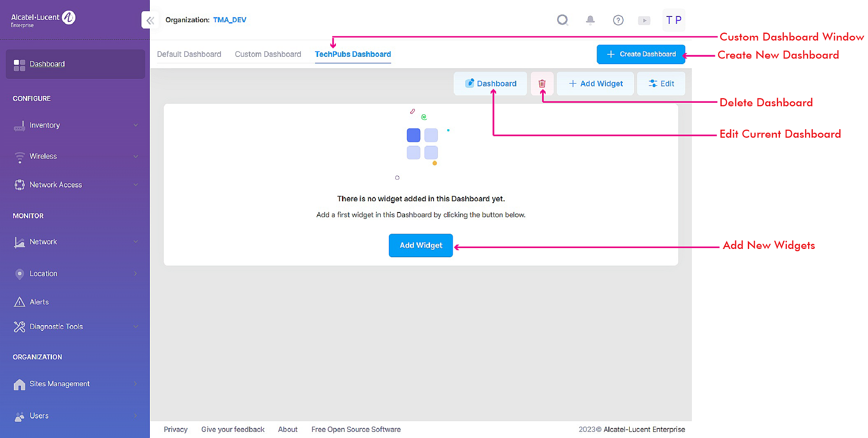Click the video tutorial play icon
868x438 pixels.
644,20
